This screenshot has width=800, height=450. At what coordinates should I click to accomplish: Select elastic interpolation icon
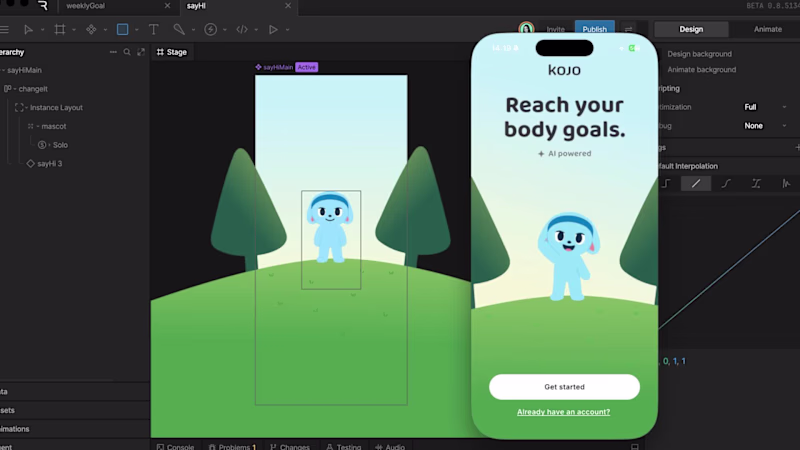tap(786, 184)
